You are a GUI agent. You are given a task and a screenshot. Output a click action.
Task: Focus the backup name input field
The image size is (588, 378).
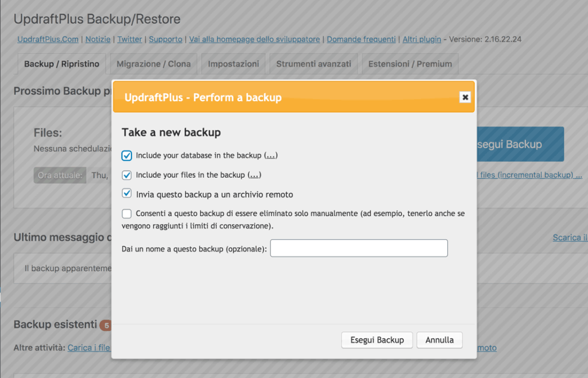(359, 248)
